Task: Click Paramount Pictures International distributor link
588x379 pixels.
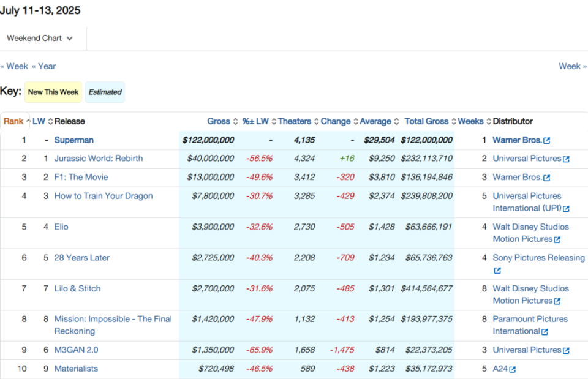Action: [x=530, y=325]
